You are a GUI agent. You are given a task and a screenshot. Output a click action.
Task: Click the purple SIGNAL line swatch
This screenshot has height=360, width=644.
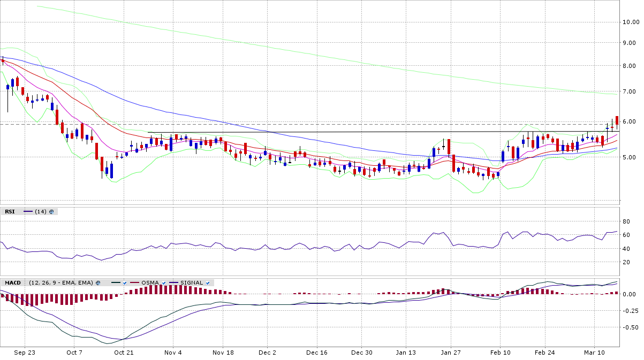tap(173, 283)
